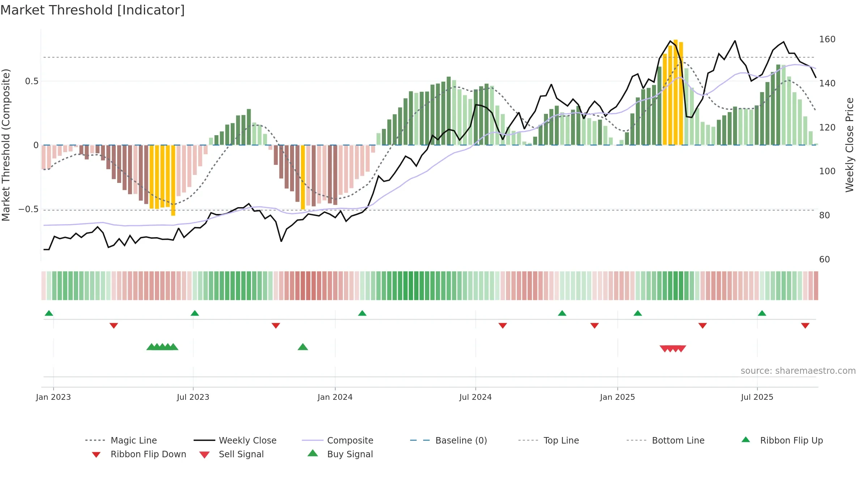The image size is (868, 488).
Task: Click the 140 price tick on right axis
Action: (x=827, y=83)
